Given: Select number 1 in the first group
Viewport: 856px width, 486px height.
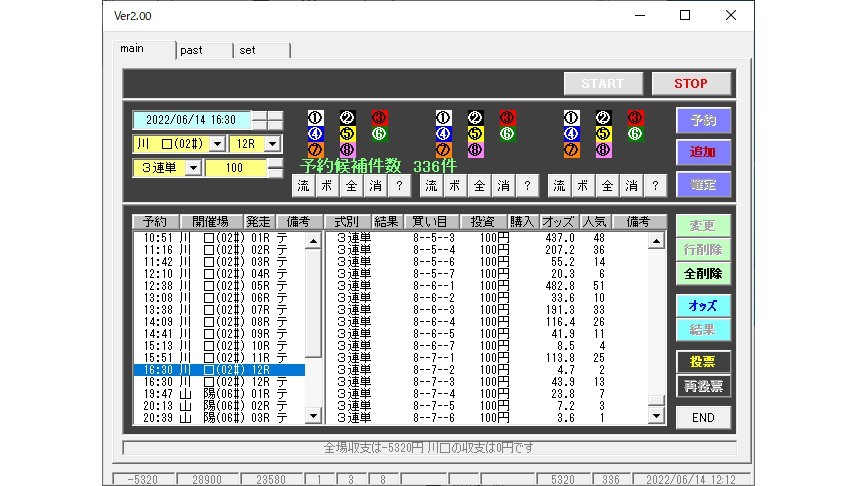Looking at the screenshot, I should pos(315,118).
